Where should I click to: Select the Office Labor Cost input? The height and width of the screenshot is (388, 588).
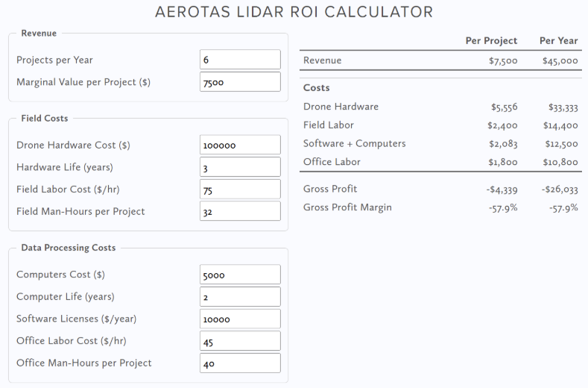[240, 341]
